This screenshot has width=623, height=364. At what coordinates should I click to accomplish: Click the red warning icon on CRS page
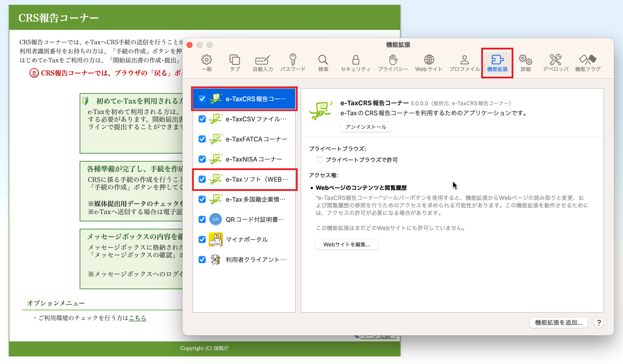34,73
